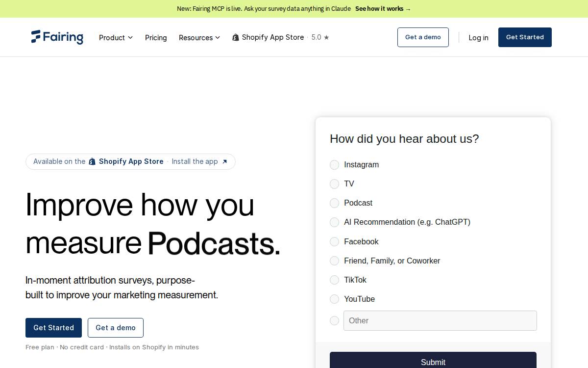The image size is (588, 368).
Task: Click the Shopify icon in the hero badge
Action: [x=92, y=161]
